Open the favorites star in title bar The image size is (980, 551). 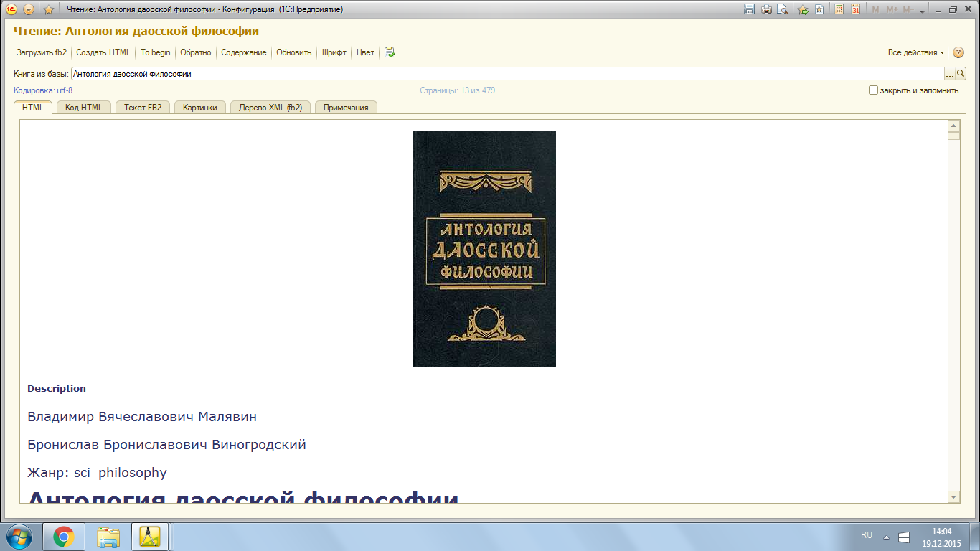49,9
